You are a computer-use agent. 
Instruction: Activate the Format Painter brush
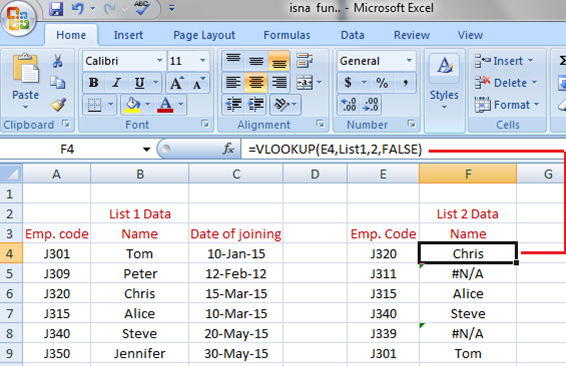pyautogui.click(x=58, y=105)
